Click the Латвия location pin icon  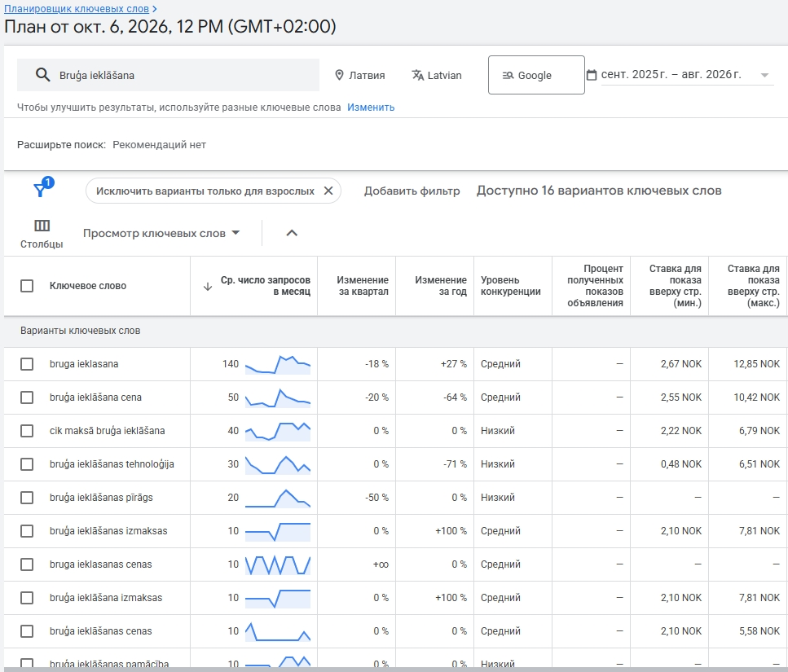pos(339,75)
